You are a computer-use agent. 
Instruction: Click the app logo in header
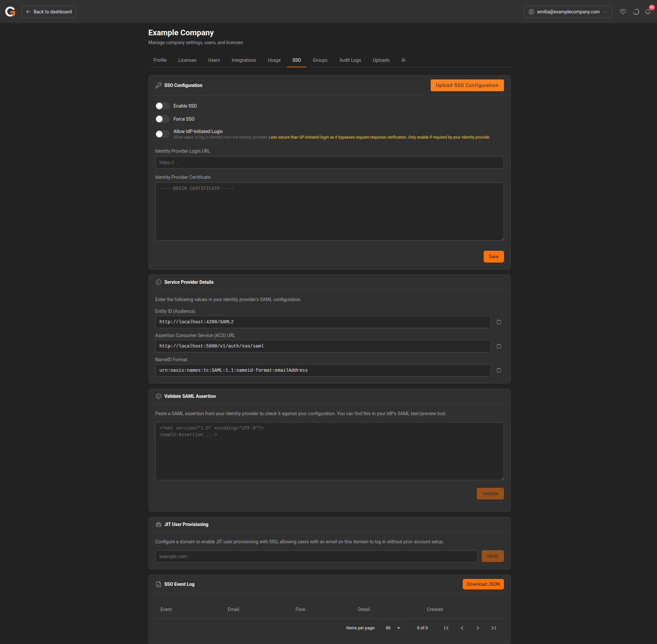10,12
